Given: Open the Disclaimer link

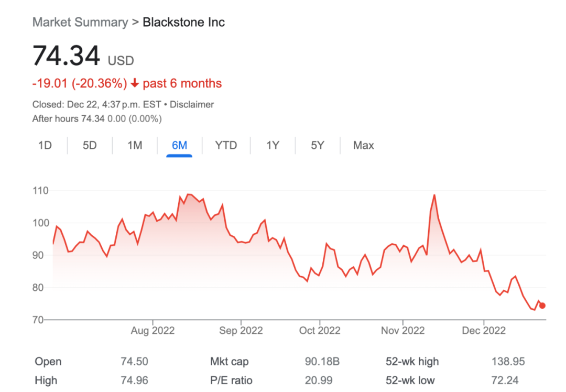Looking at the screenshot, I should tap(192, 104).
